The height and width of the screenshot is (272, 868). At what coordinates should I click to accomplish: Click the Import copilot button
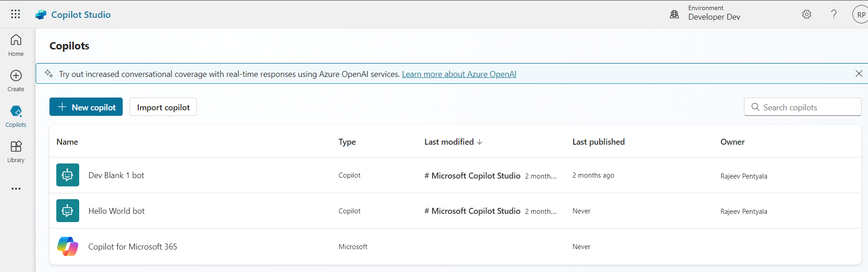(x=163, y=107)
